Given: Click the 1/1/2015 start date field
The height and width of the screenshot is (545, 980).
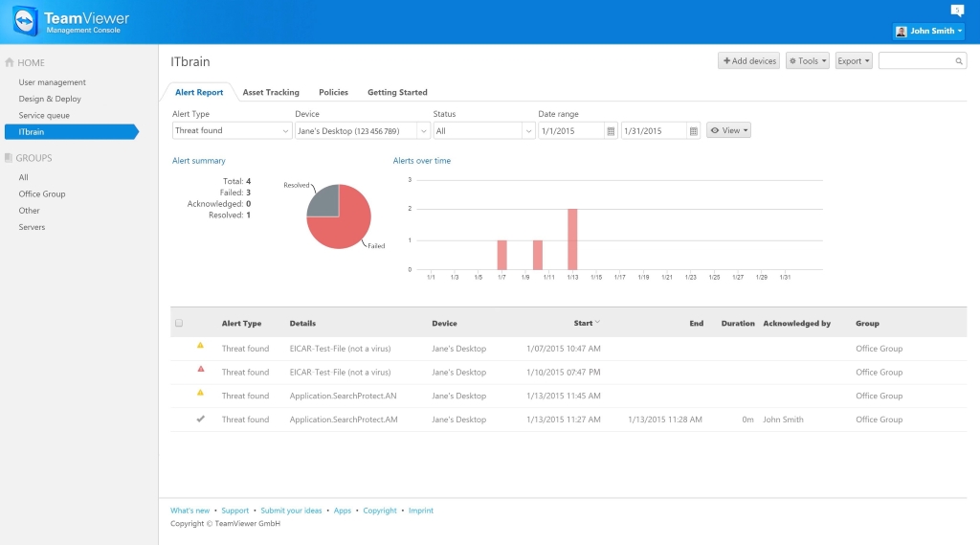Looking at the screenshot, I should click(x=571, y=131).
